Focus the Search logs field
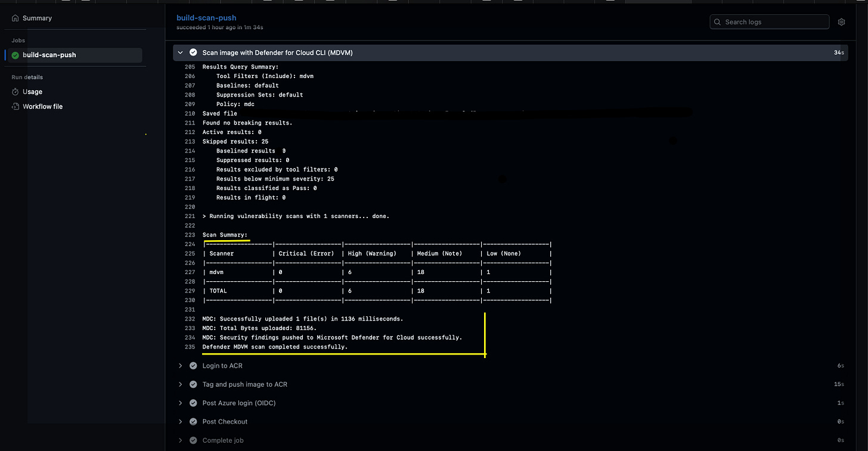 point(769,22)
